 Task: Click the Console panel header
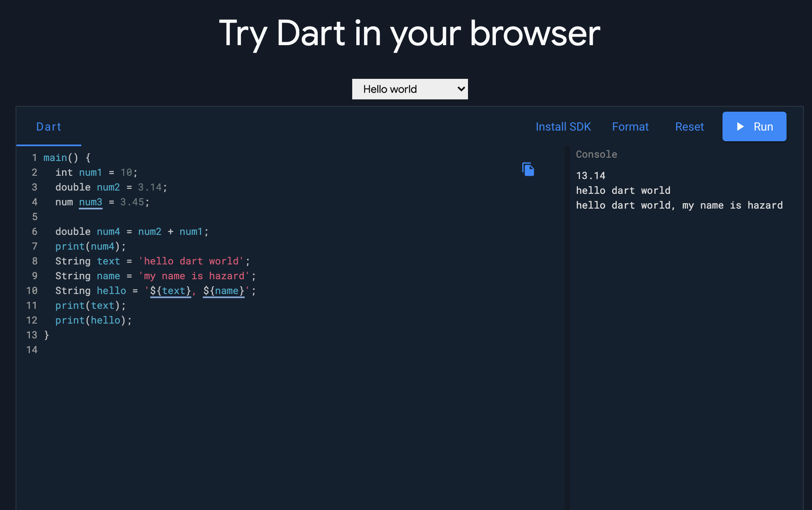pyautogui.click(x=596, y=154)
